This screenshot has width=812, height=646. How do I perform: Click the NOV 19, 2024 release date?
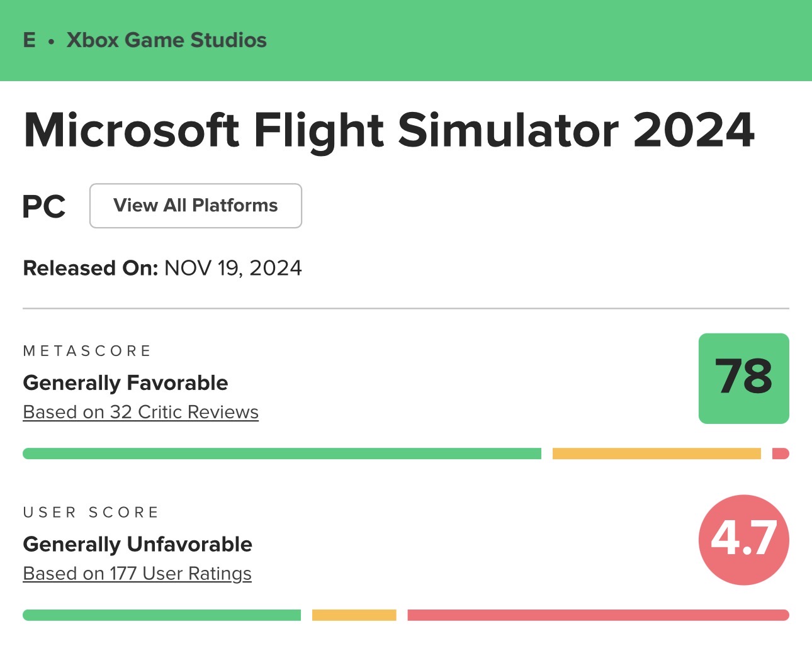click(x=233, y=268)
